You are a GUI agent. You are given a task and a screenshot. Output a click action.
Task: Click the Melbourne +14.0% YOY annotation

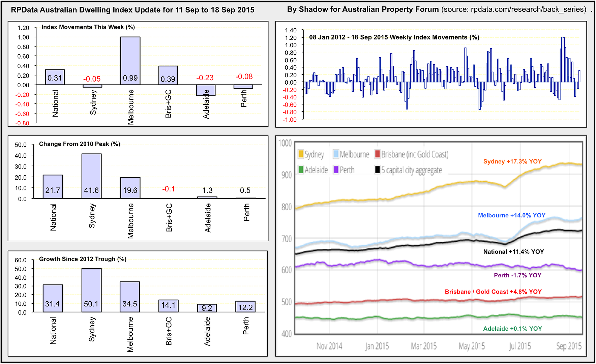click(x=511, y=215)
